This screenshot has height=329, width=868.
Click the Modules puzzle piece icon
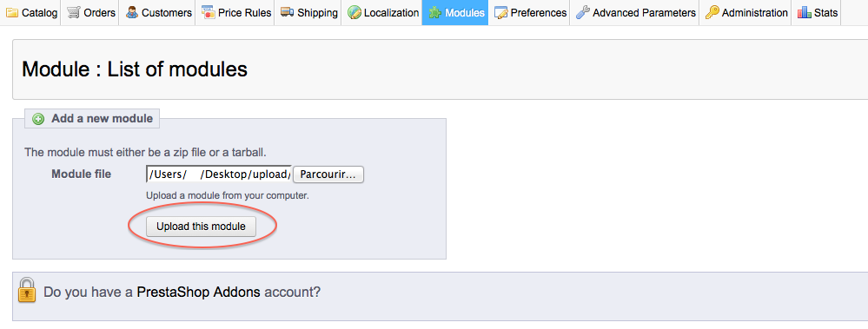coord(435,12)
